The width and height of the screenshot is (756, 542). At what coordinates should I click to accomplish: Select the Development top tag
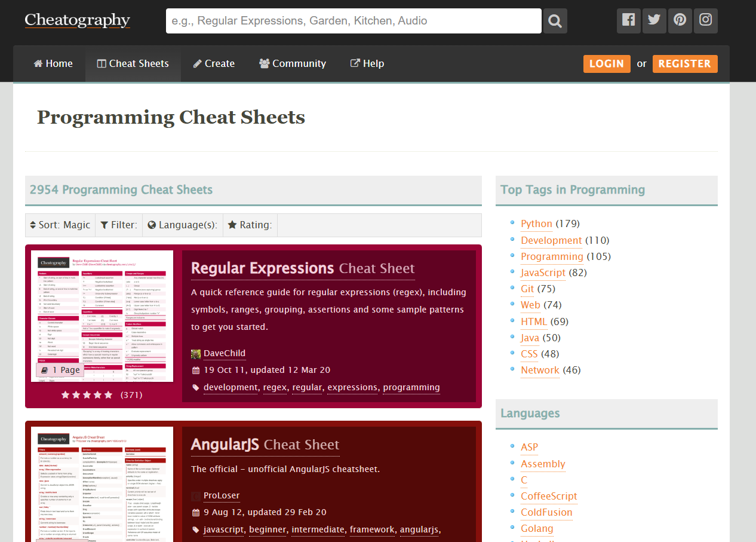(551, 241)
